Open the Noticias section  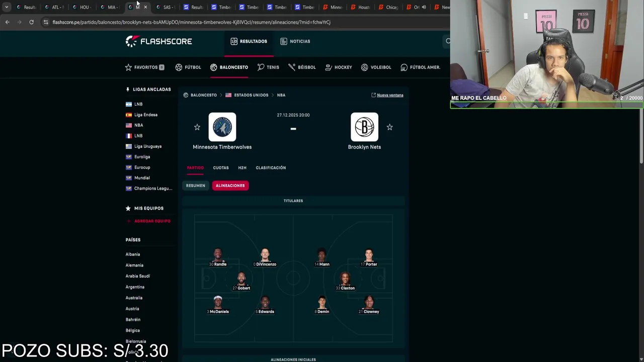(x=295, y=41)
